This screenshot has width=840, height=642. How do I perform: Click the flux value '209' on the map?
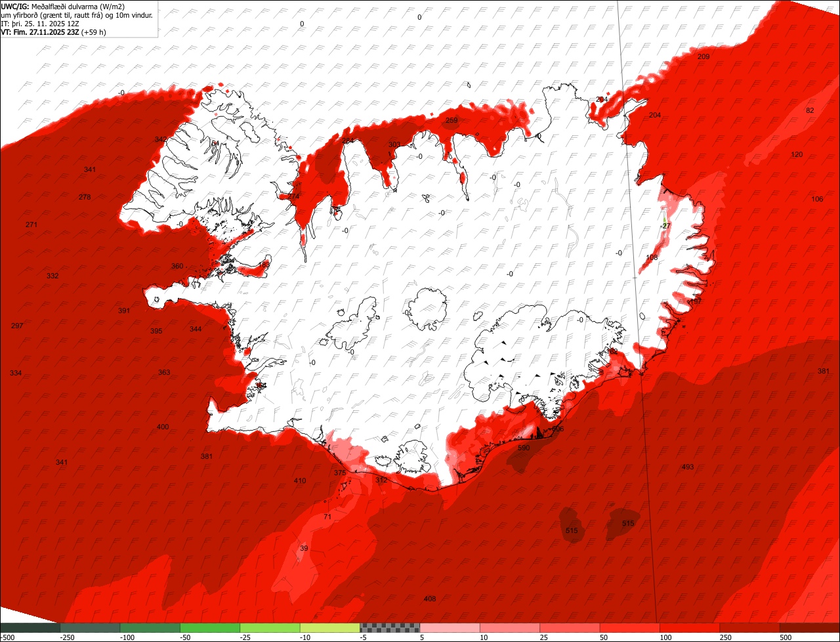[703, 57]
